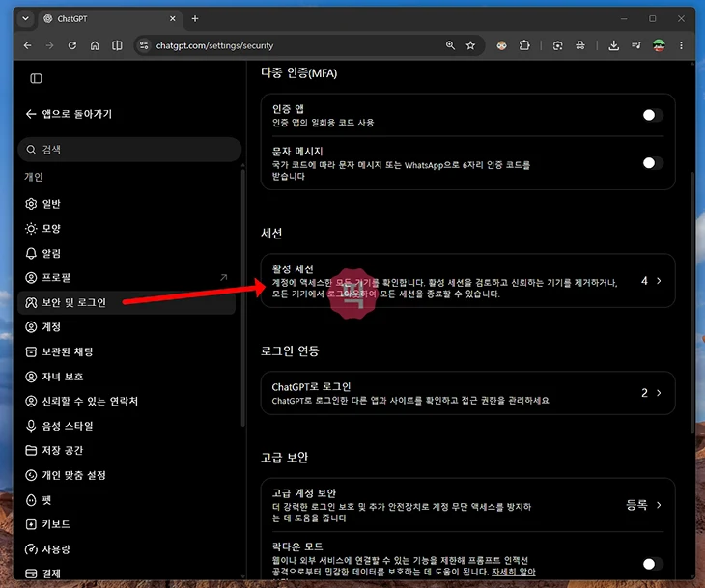Click the ChatGPT로 로그인 row title

(311, 386)
